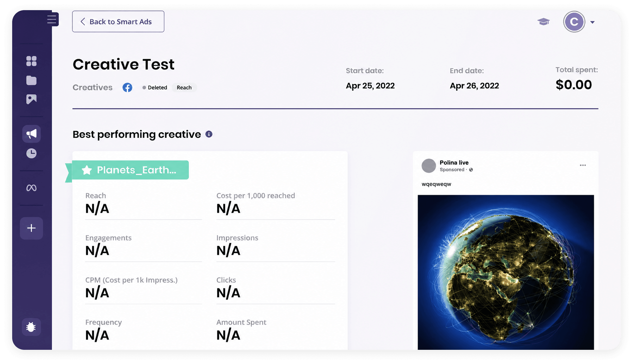Click the info icon beside Best performing creative
This screenshot has height=364, width=633.
[x=209, y=134]
